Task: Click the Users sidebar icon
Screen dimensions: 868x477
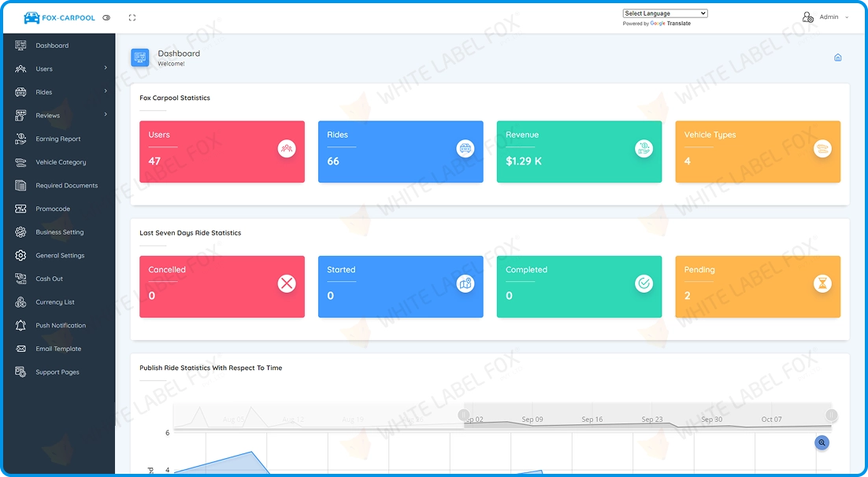Action: point(20,68)
